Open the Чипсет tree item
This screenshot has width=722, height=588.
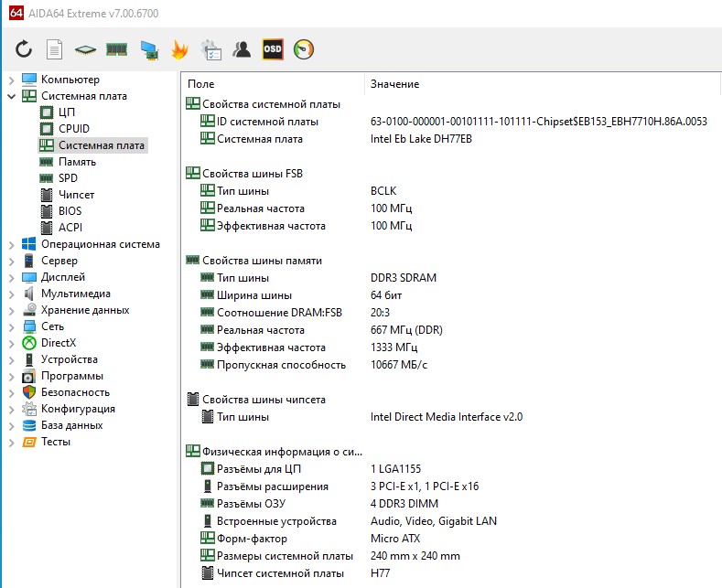click(77, 195)
